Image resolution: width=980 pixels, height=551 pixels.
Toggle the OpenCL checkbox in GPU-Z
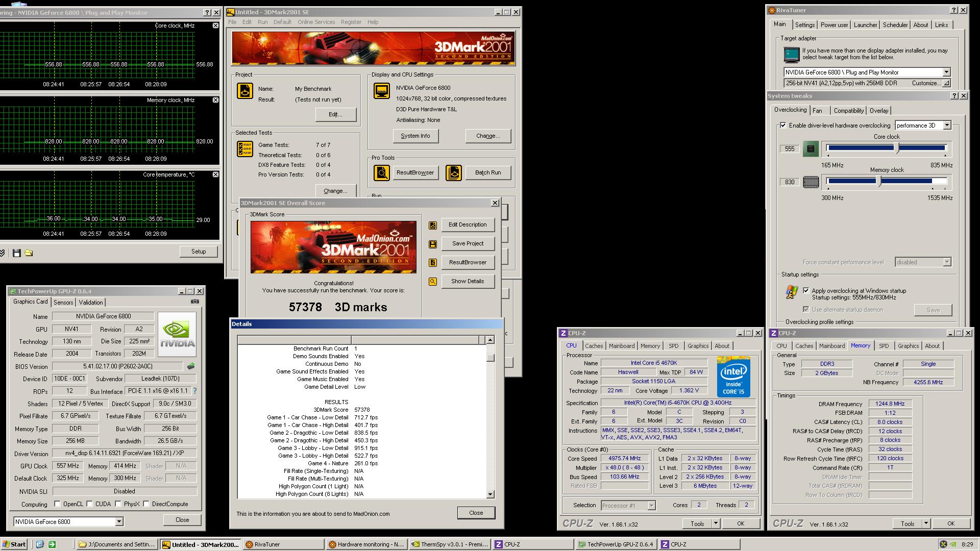coord(57,504)
